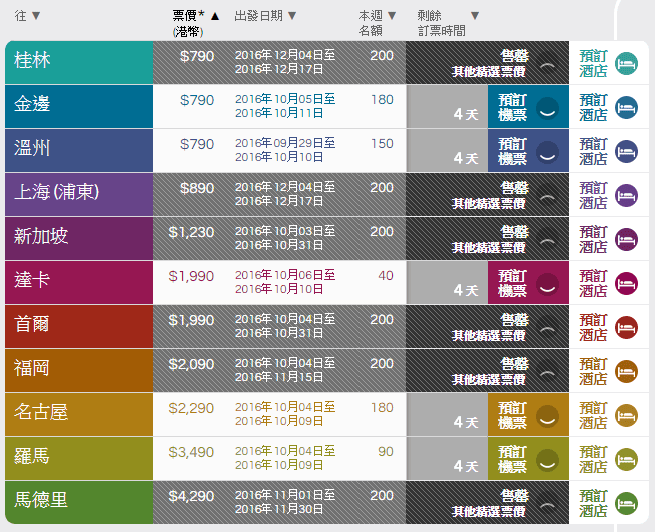Image resolution: width=655 pixels, height=532 pixels.
Task: Click the hotel bed icon for 馬德里
Action: tap(625, 503)
